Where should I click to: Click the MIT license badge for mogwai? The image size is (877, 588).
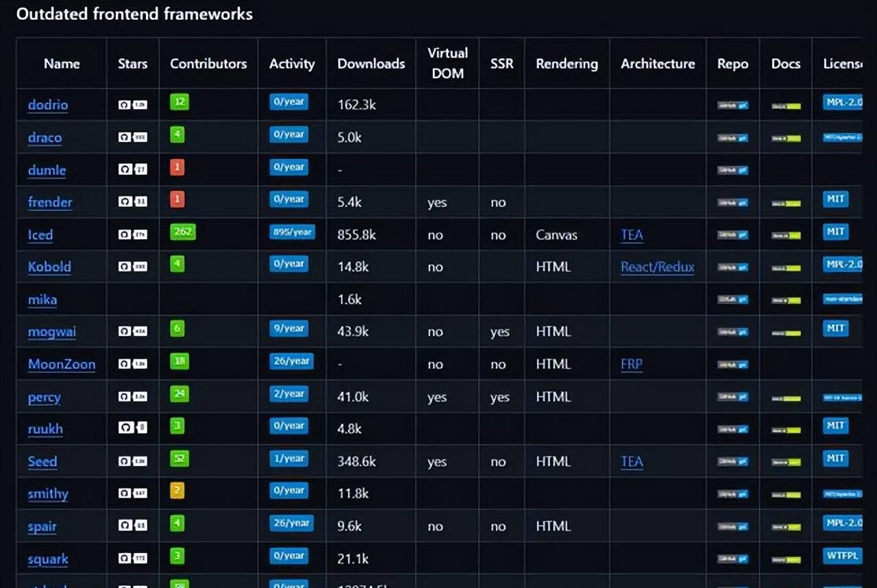836,328
